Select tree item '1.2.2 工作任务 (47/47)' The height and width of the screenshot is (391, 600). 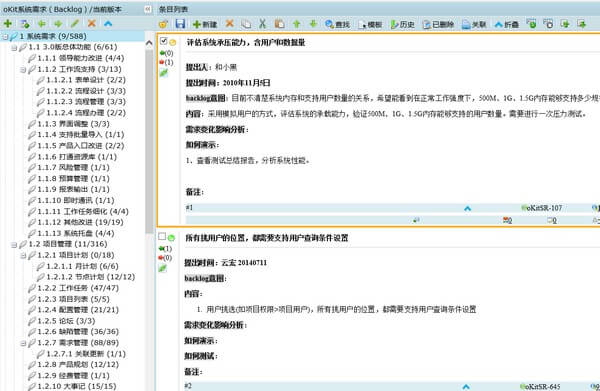tap(78, 288)
